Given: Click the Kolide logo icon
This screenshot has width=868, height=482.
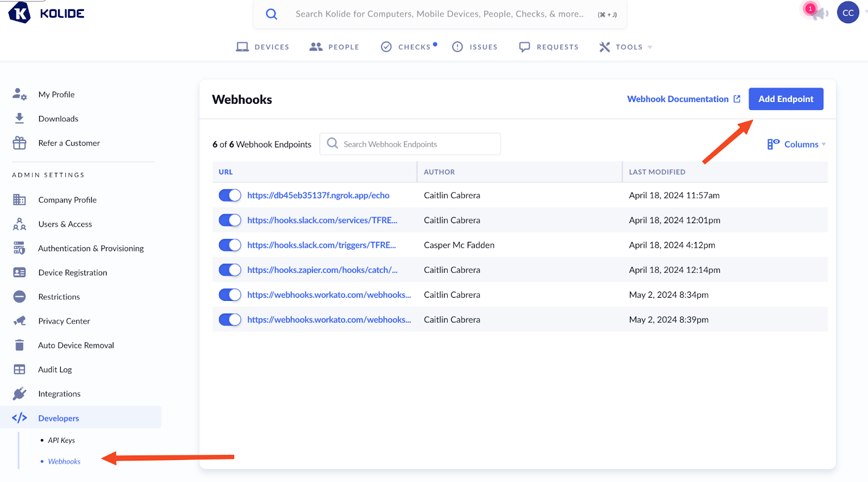Looking at the screenshot, I should click(19, 13).
